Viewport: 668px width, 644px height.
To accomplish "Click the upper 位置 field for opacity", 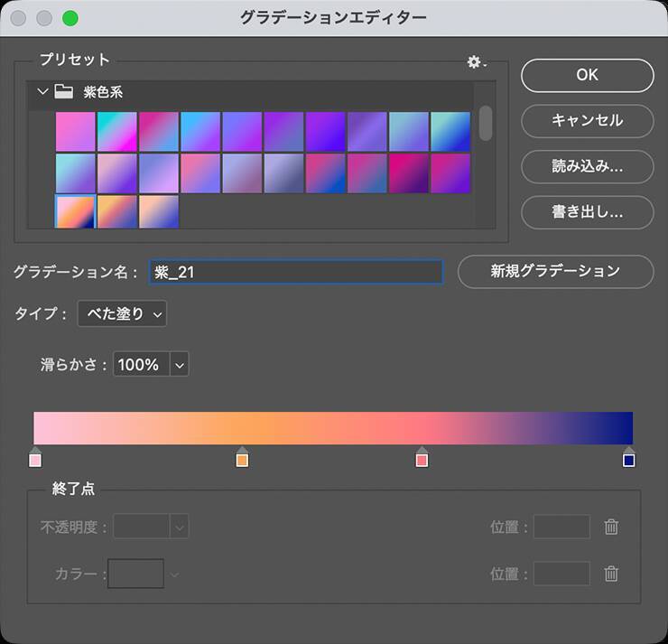I will pos(561,527).
